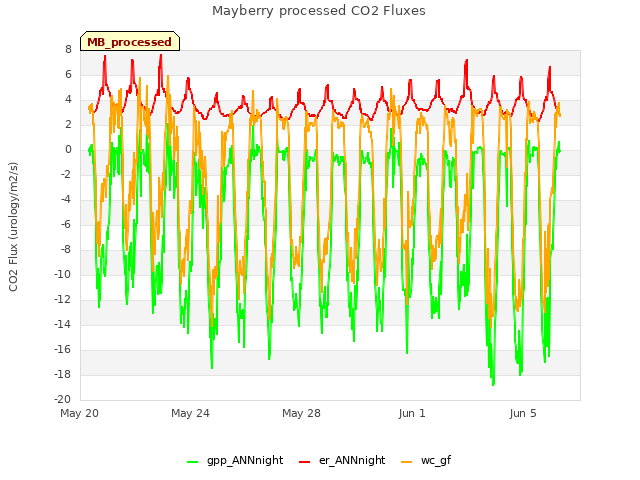The image size is (640, 480).
Task: Click the May 24 x-axis label
Action: point(190,413)
